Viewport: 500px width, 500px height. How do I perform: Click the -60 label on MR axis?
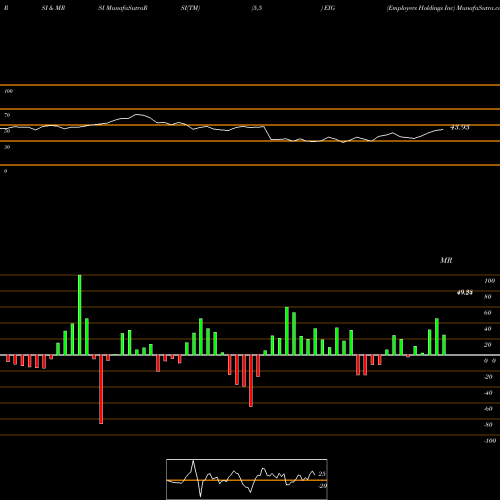tap(488, 409)
